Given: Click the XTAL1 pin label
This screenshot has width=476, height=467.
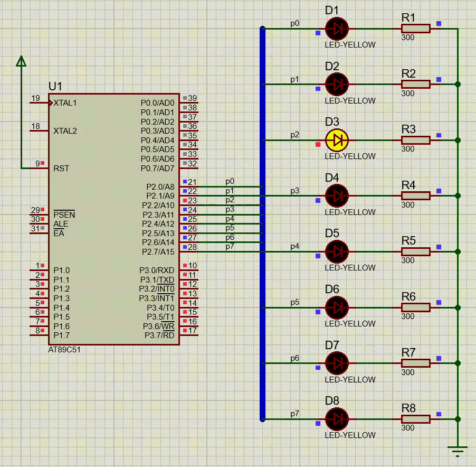Looking at the screenshot, I should (65, 103).
